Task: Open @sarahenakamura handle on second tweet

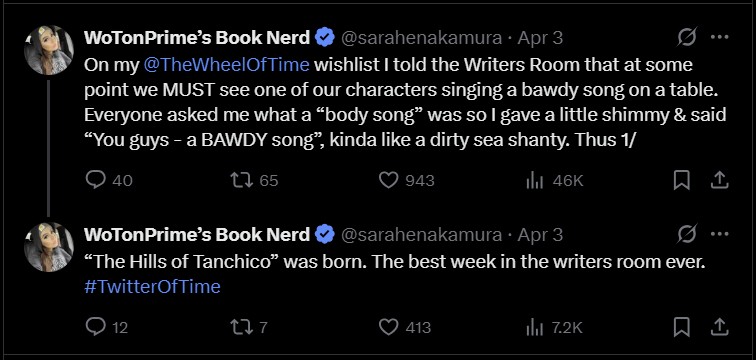Action: tap(421, 235)
